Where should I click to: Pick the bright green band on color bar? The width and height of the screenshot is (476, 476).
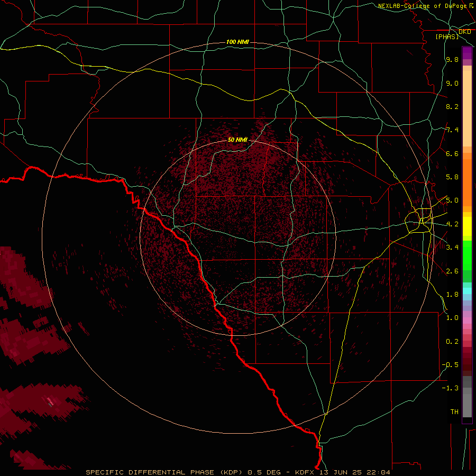pyautogui.click(x=467, y=255)
